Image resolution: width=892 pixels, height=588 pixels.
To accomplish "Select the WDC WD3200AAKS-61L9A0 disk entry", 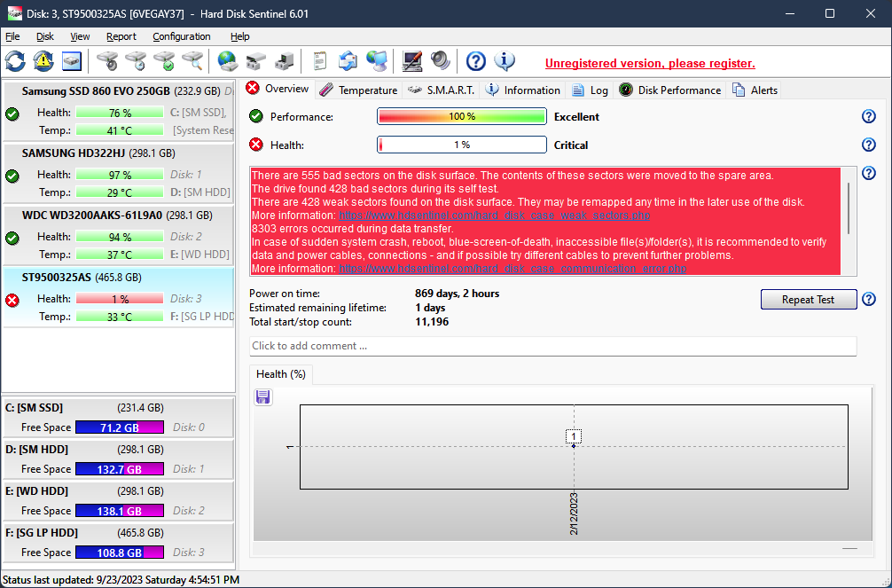I will [x=118, y=234].
